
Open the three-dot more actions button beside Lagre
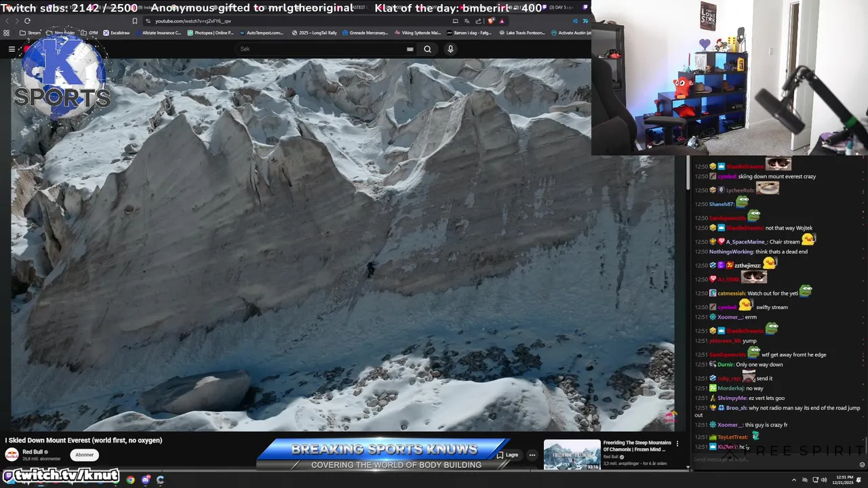(x=532, y=455)
